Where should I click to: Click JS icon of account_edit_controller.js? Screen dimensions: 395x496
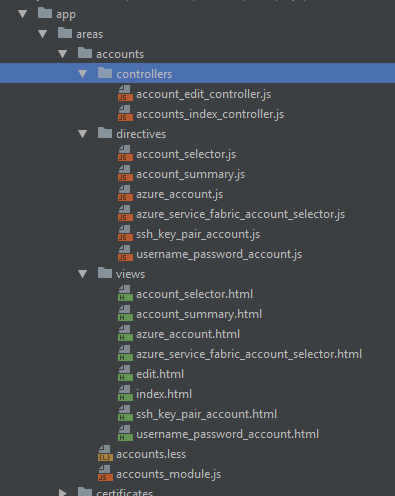coord(125,93)
